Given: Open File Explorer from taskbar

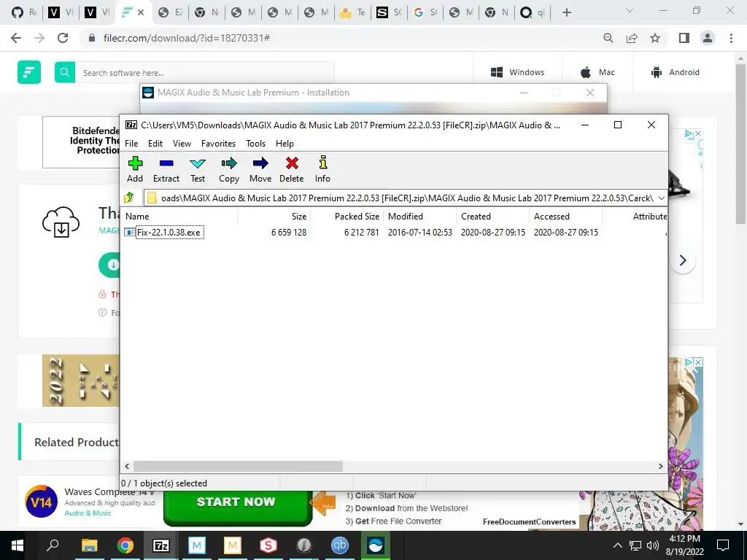Looking at the screenshot, I should pyautogui.click(x=89, y=545).
